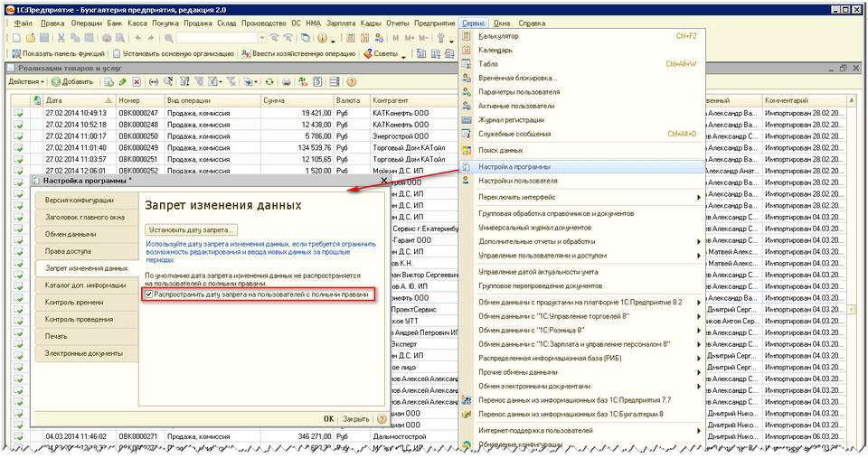Click the Сумма column header
The image size is (868, 458).
click(x=275, y=100)
